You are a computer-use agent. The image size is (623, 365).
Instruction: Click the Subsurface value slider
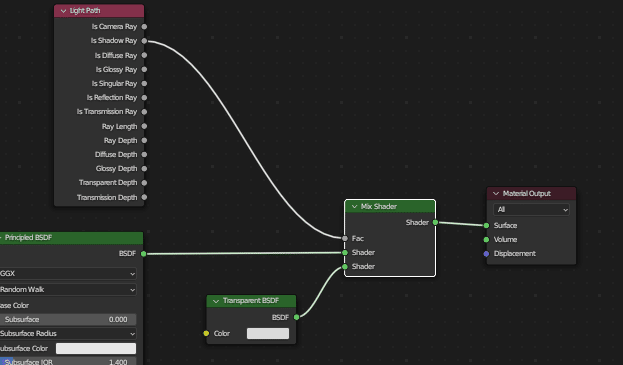(68, 320)
